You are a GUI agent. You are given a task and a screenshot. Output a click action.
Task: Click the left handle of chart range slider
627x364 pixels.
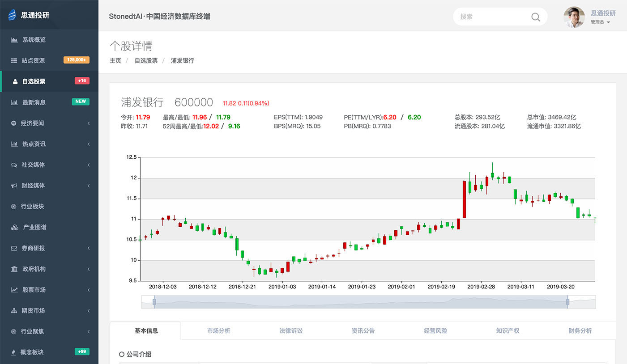[154, 302]
